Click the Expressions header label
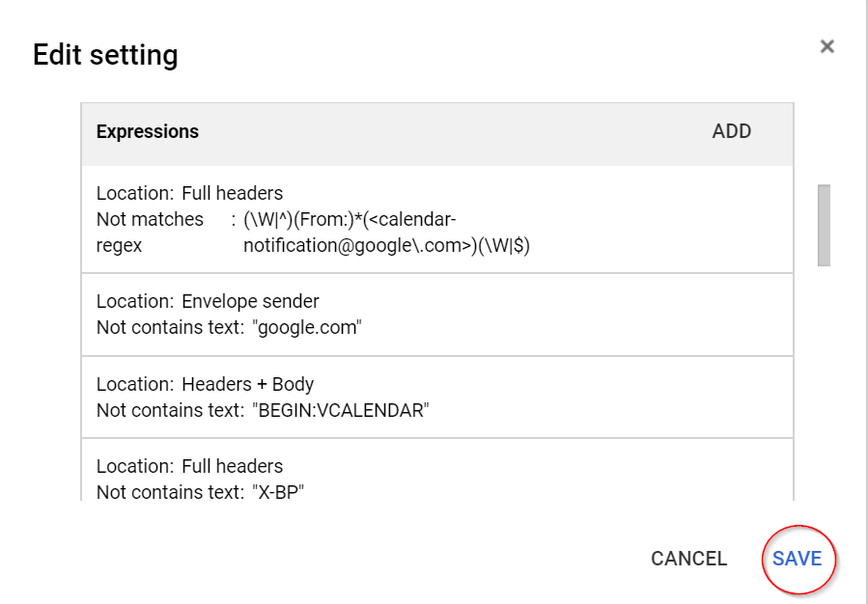This screenshot has height=604, width=868. click(148, 132)
